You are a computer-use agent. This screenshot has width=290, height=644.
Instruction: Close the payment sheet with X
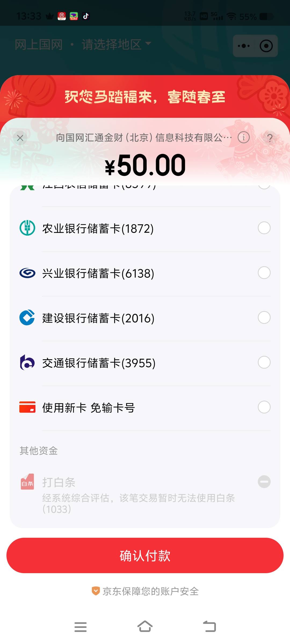point(20,138)
